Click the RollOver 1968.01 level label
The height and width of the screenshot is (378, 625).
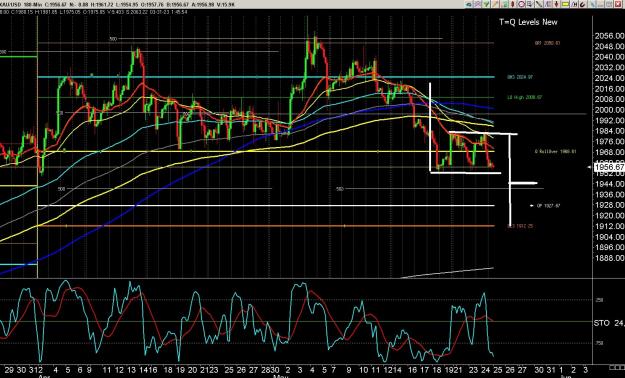tap(556, 152)
